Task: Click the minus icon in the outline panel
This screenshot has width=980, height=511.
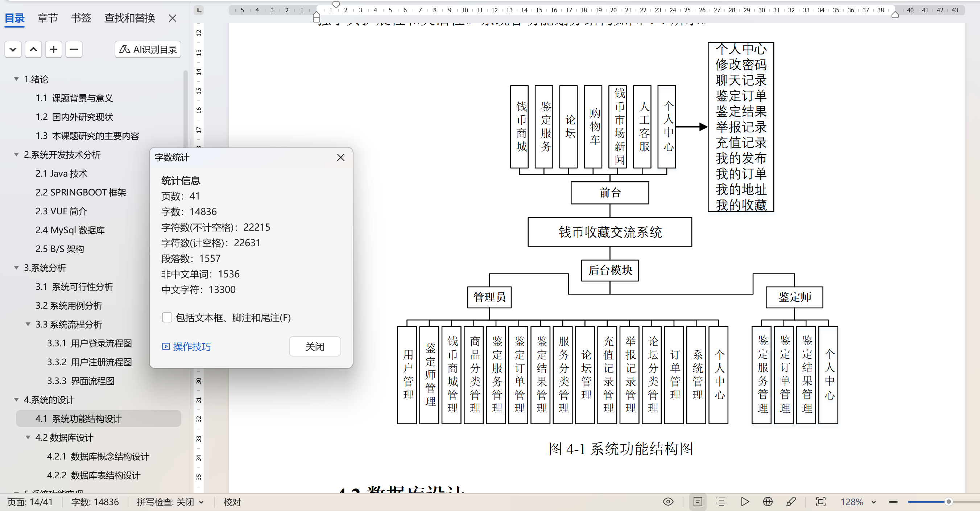Action: pyautogui.click(x=74, y=49)
